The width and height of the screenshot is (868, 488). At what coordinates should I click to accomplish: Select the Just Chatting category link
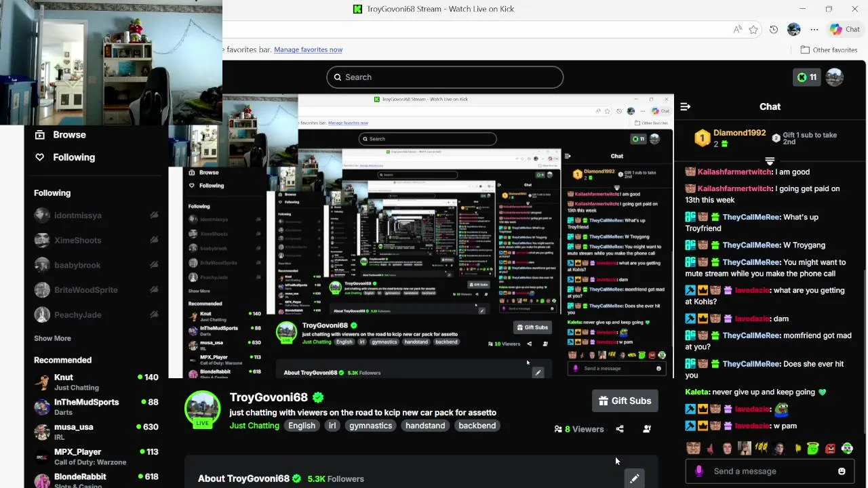[x=254, y=426]
